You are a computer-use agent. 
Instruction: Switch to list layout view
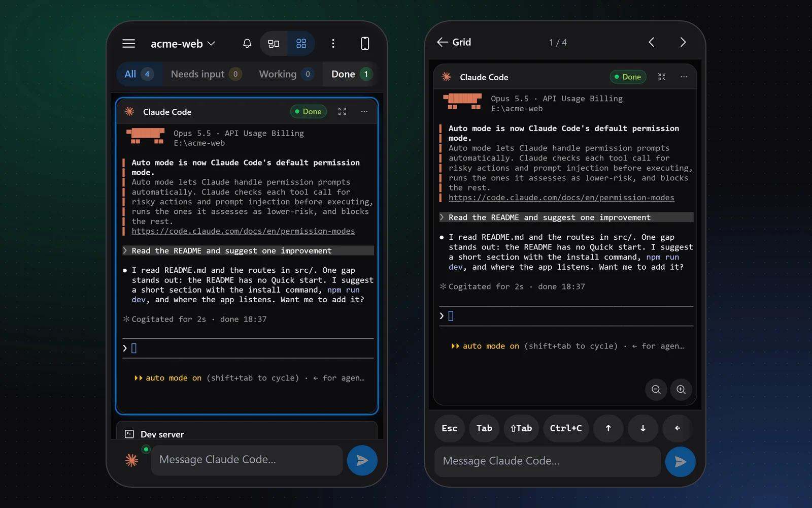274,44
